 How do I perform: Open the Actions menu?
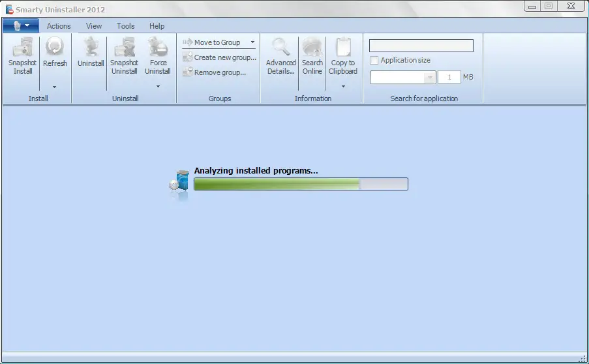point(59,26)
